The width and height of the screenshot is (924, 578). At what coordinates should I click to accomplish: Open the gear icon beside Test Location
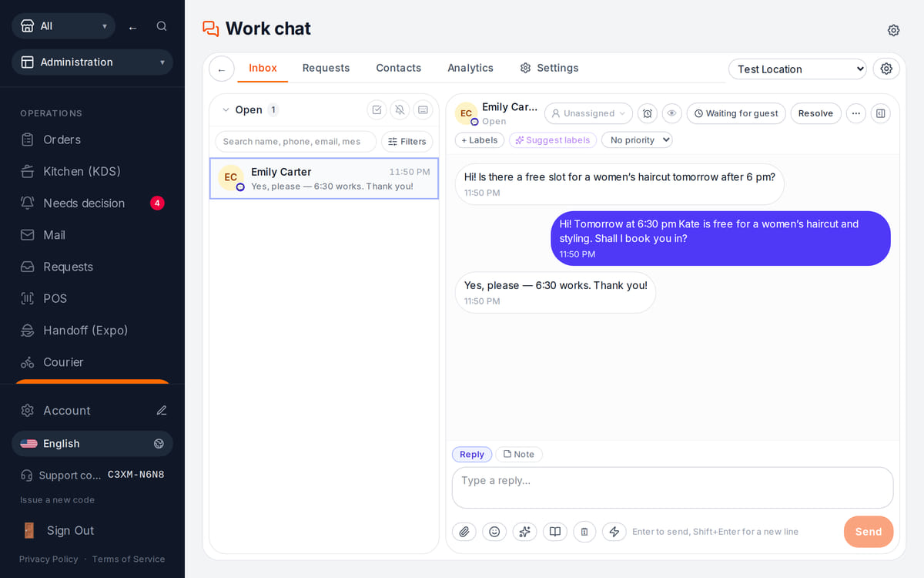click(886, 69)
